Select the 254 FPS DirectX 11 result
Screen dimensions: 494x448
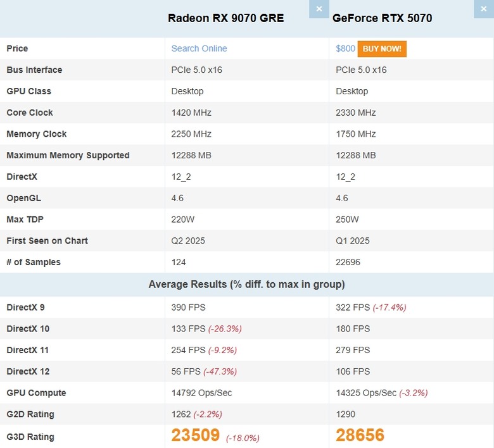188,350
